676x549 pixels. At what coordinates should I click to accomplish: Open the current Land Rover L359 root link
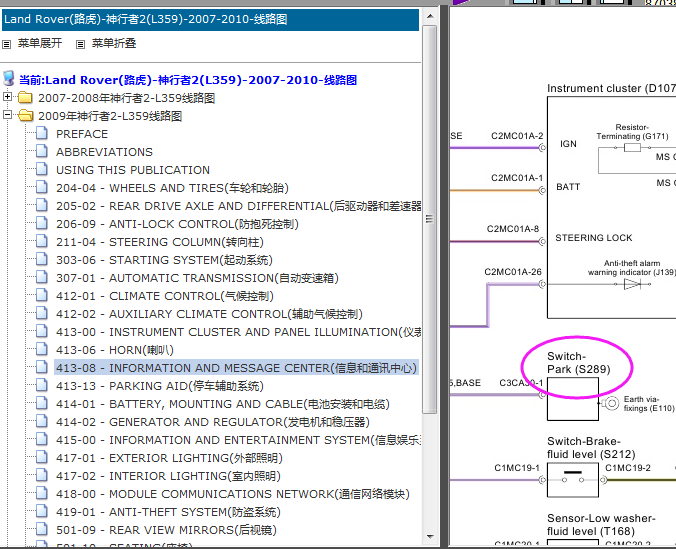click(188, 80)
